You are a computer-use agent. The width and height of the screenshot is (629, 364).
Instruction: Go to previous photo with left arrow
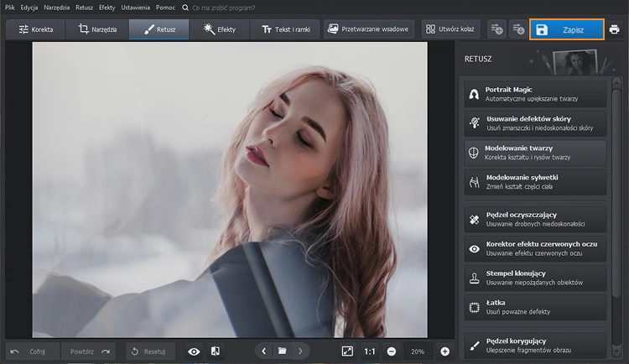coord(264,351)
